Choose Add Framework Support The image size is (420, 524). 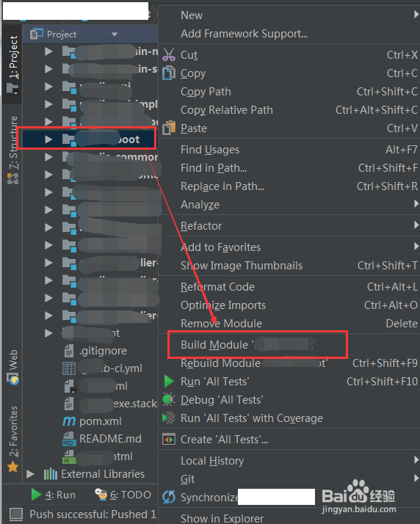[289, 34]
